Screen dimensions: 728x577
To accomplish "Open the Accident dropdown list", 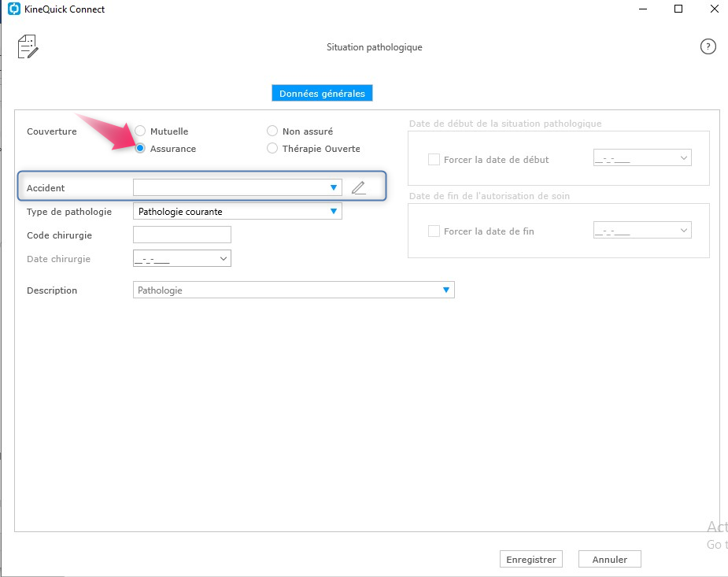I will click(334, 187).
